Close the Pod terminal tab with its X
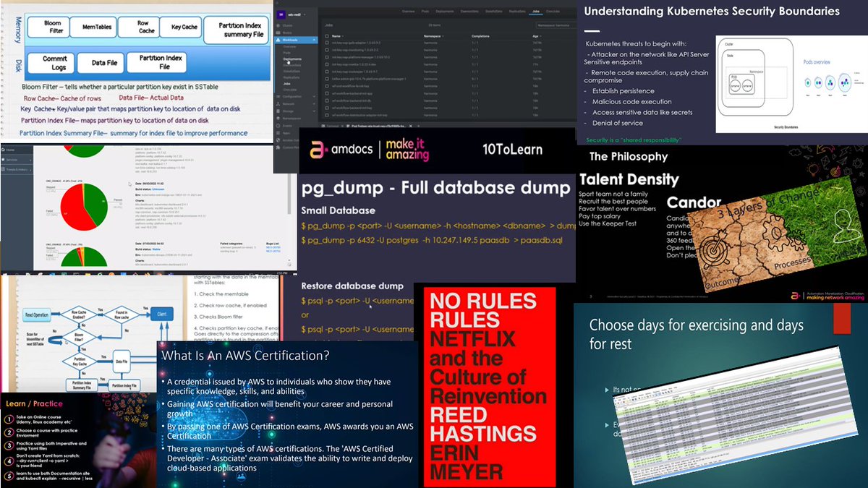 [x=411, y=126]
